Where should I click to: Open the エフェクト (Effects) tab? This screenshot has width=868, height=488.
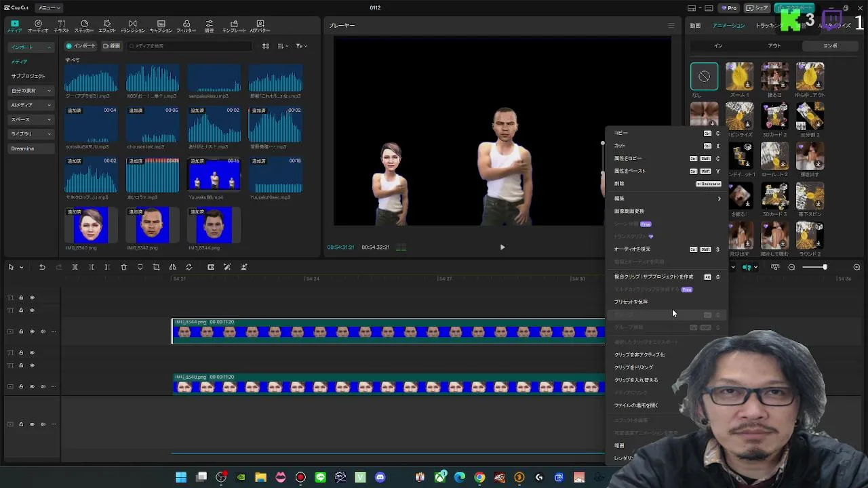(107, 26)
